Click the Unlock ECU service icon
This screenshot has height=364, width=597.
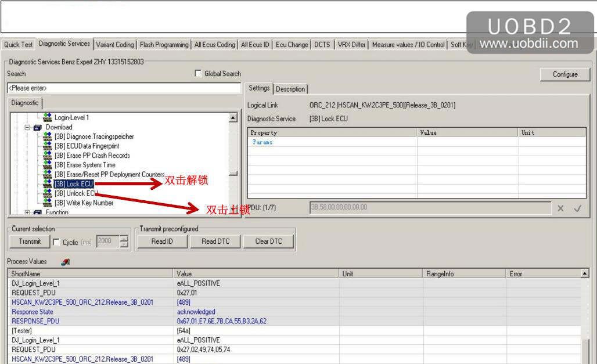point(47,193)
